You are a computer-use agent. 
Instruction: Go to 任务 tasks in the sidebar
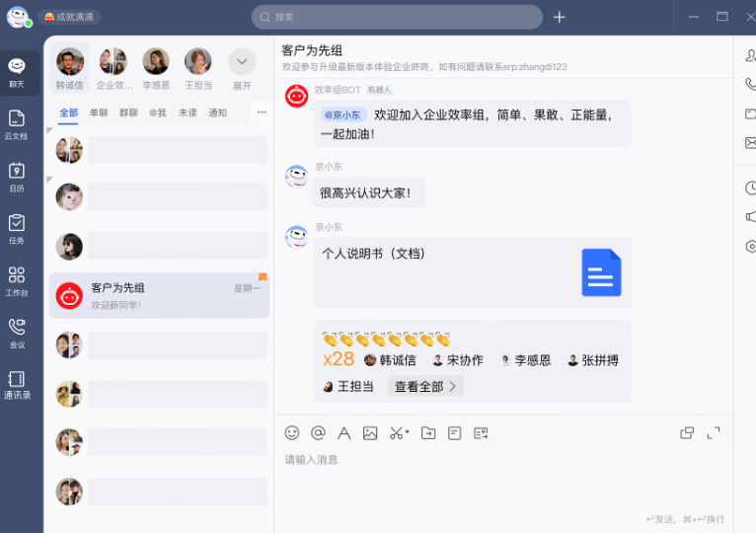(16, 229)
